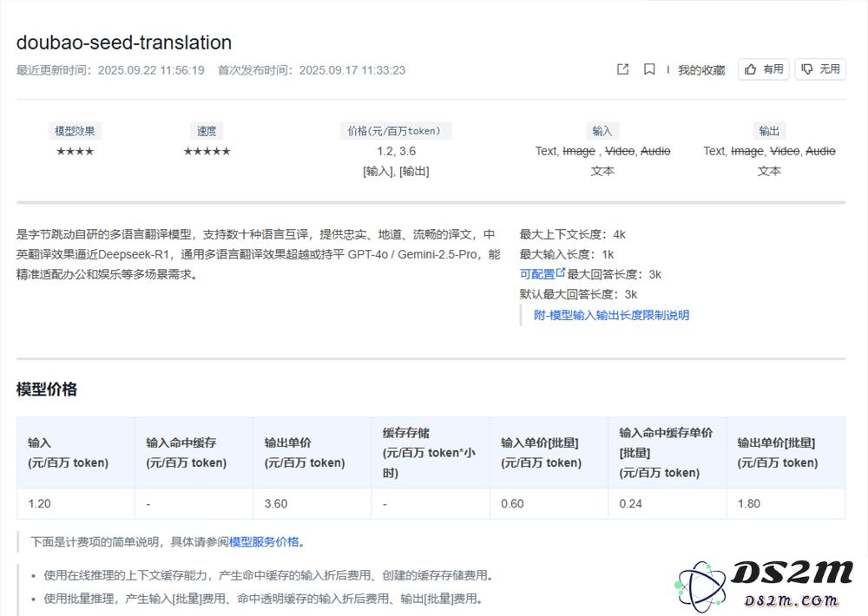Viewport: 868px width, 616px height.
Task: Click the four-star 模型效果 rating
Action: [76, 150]
